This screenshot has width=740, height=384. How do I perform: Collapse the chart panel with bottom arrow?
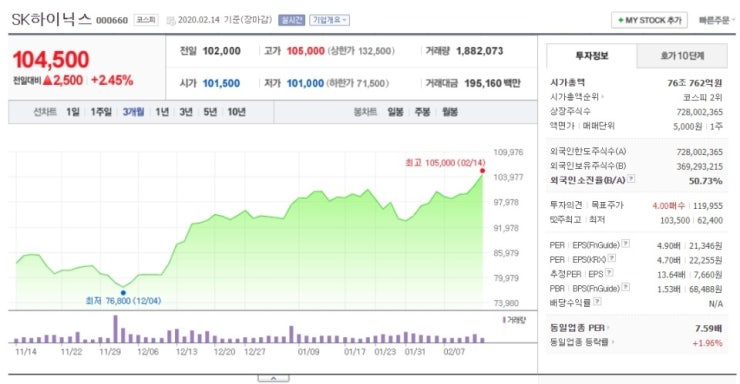(x=273, y=378)
